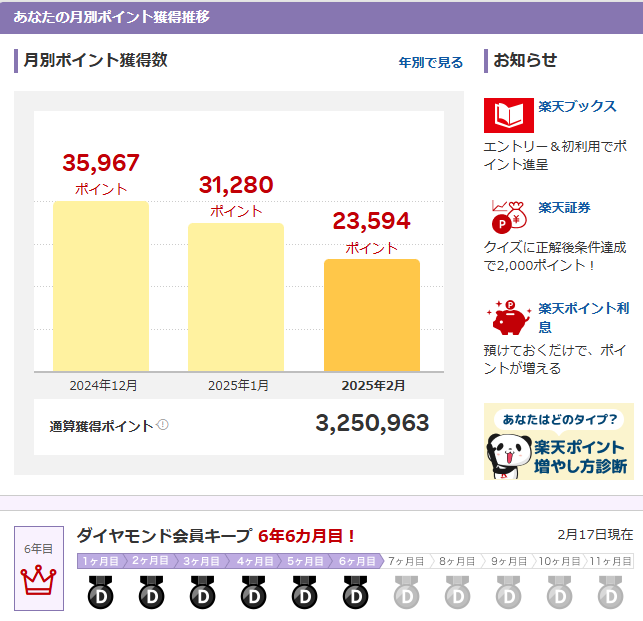The width and height of the screenshot is (643, 621).
Task: Click the あなたの月別ポイント獲得推移 header
Action: coord(112,17)
